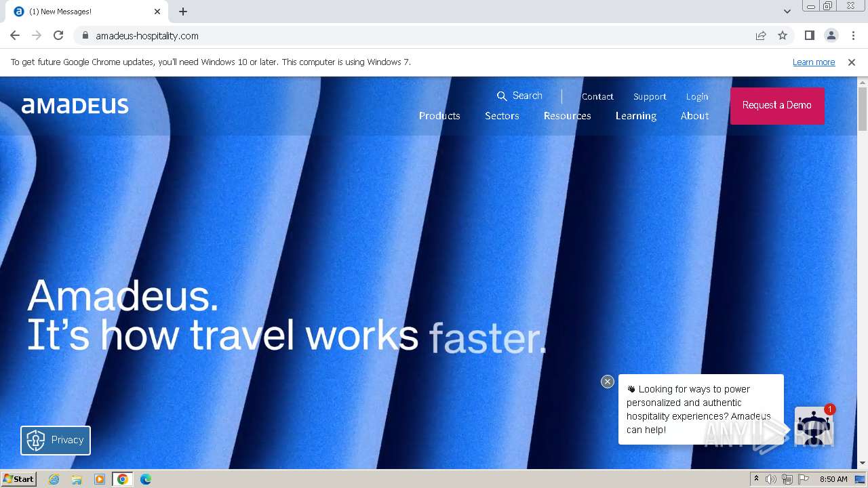868x488 pixels.
Task: Open the Windows Start menu
Action: point(18,479)
